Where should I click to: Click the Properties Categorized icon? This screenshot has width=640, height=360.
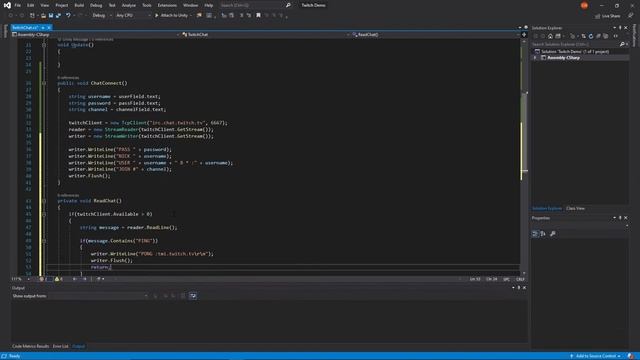point(535,234)
